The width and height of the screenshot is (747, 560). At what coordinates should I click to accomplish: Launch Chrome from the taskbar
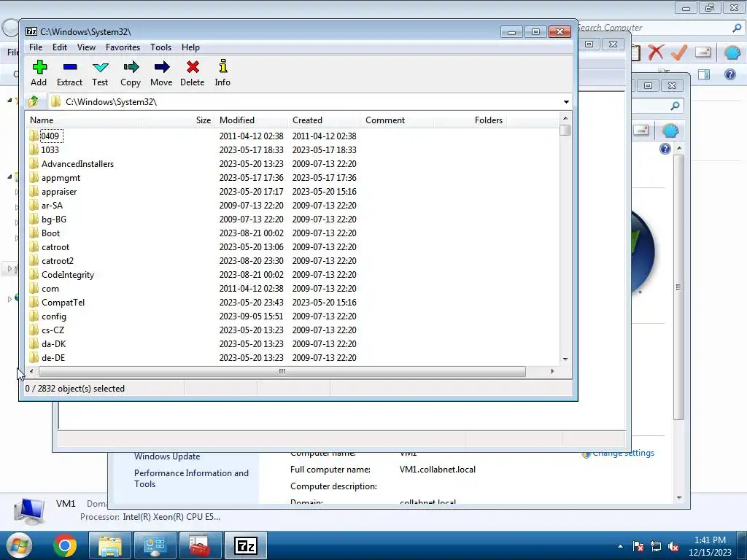pyautogui.click(x=65, y=545)
